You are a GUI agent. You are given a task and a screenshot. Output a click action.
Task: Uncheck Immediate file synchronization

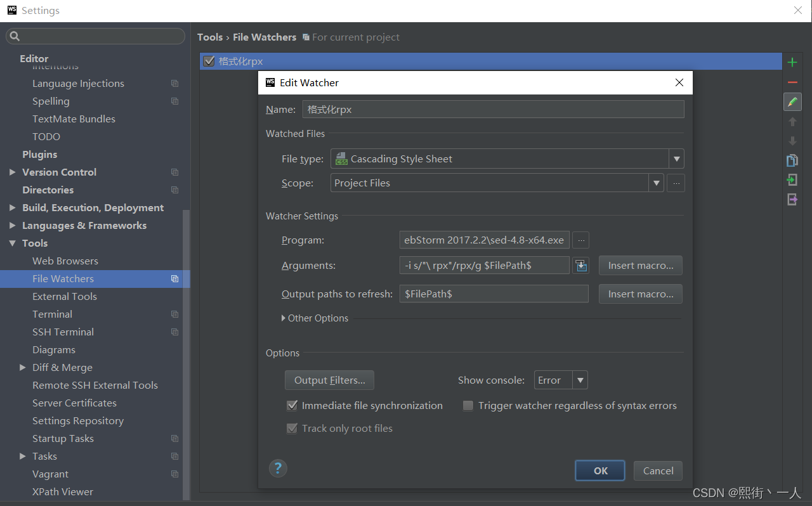tap(292, 405)
